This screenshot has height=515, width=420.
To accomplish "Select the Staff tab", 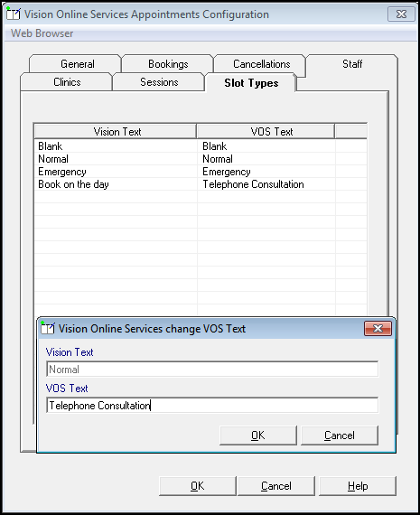I will pos(352,64).
